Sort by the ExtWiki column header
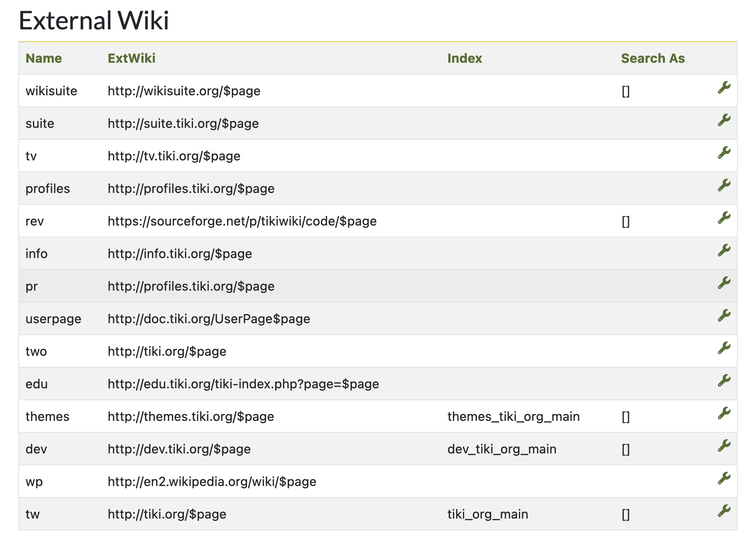 [x=131, y=58]
